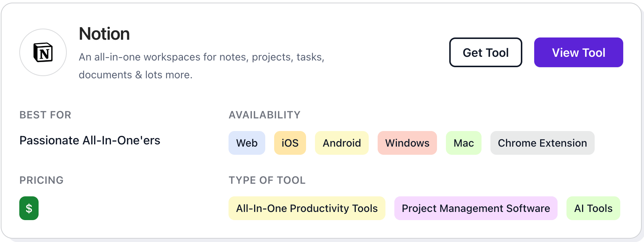
Task: Select the iOS availability tag
Action: (x=290, y=143)
